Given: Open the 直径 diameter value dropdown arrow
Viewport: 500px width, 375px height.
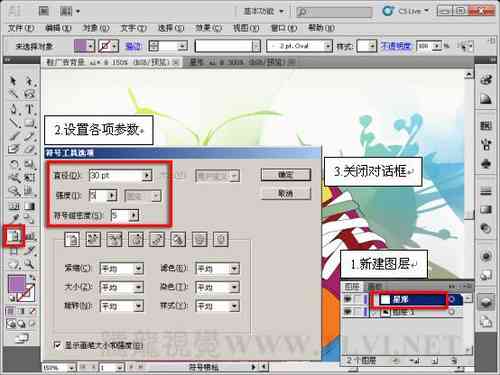Looking at the screenshot, I should [147, 175].
